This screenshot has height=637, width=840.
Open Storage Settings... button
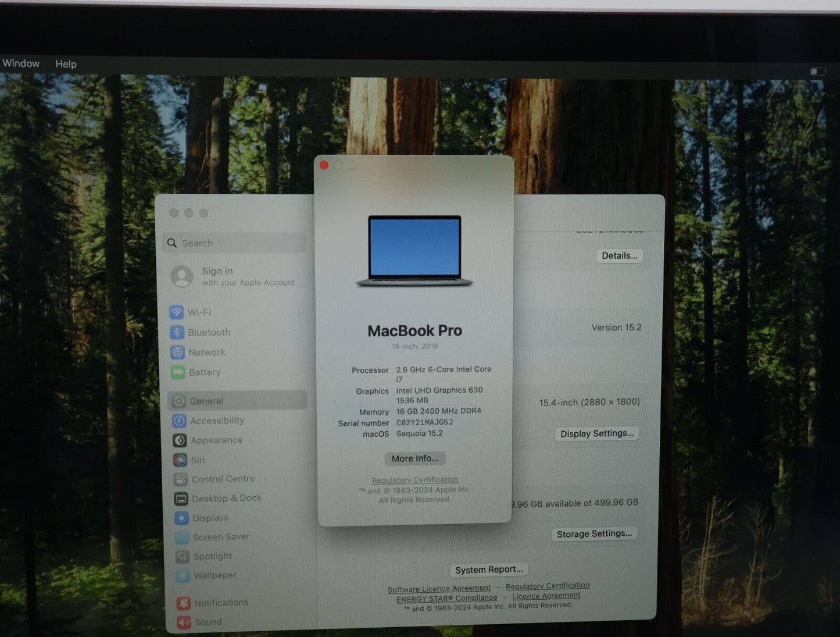pyautogui.click(x=594, y=533)
